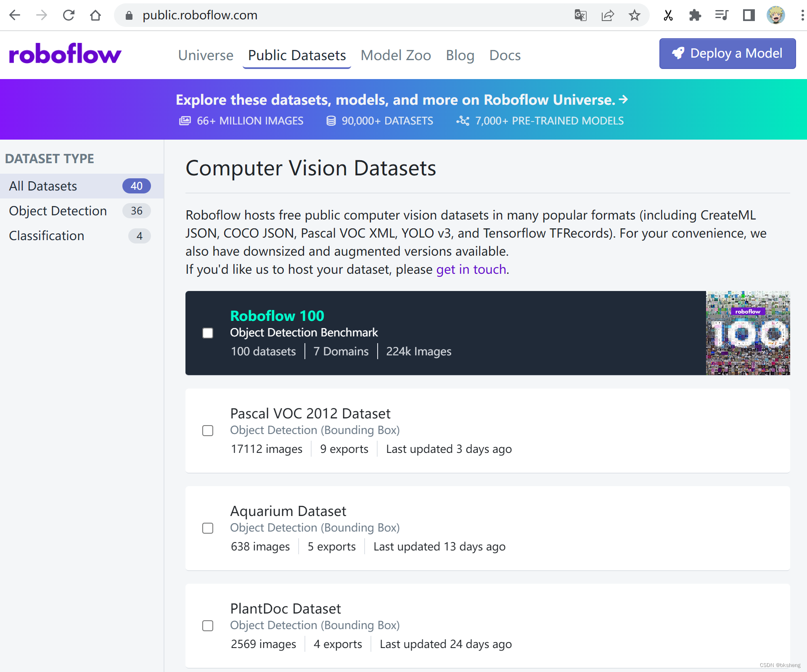
Task: Click the 36 count badge for Object Detection
Action: pos(136,211)
